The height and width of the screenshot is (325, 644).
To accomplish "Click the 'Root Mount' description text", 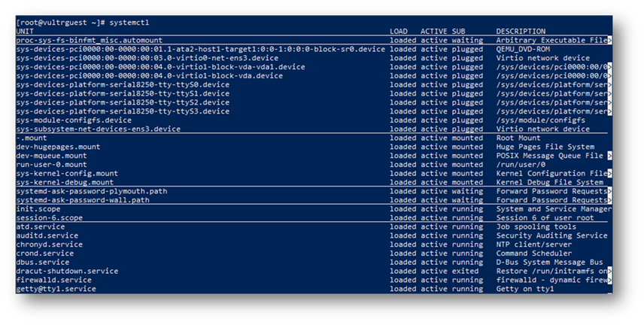I will [x=518, y=138].
